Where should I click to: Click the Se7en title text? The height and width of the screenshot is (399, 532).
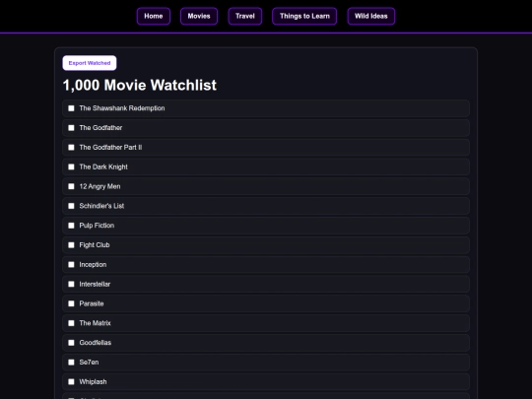89,363
